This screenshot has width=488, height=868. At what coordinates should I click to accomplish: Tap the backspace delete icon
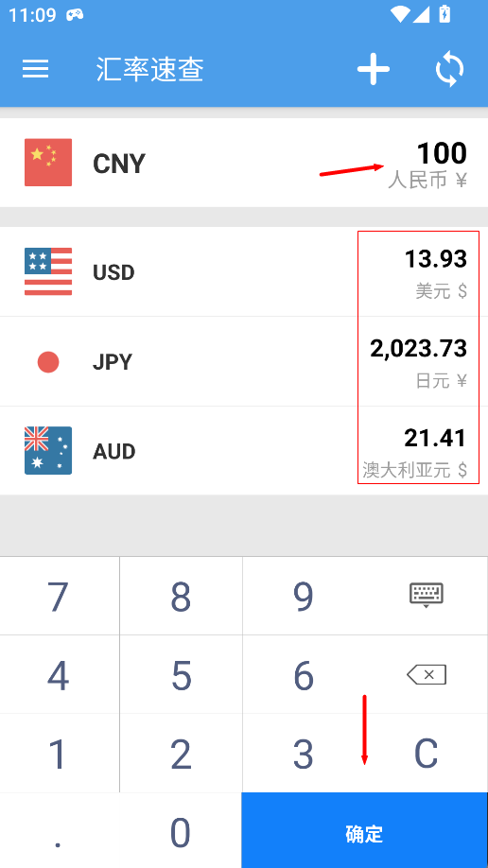426,675
